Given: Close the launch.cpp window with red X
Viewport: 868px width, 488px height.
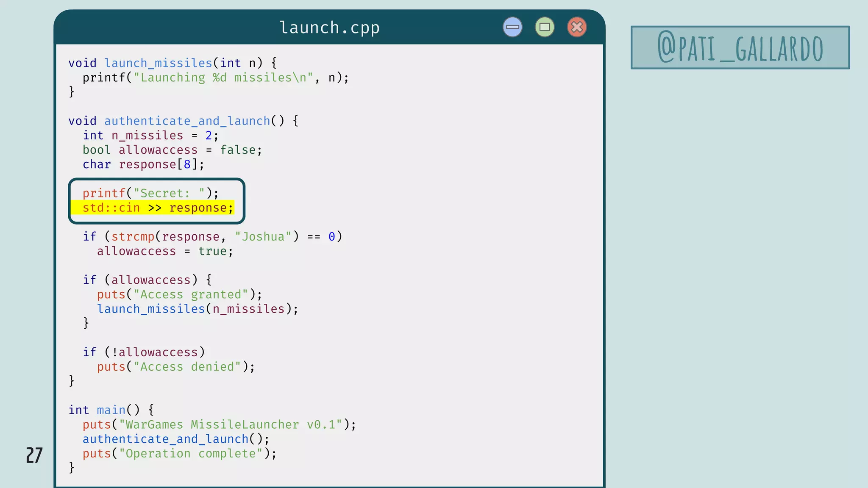Looking at the screenshot, I should click(x=577, y=27).
